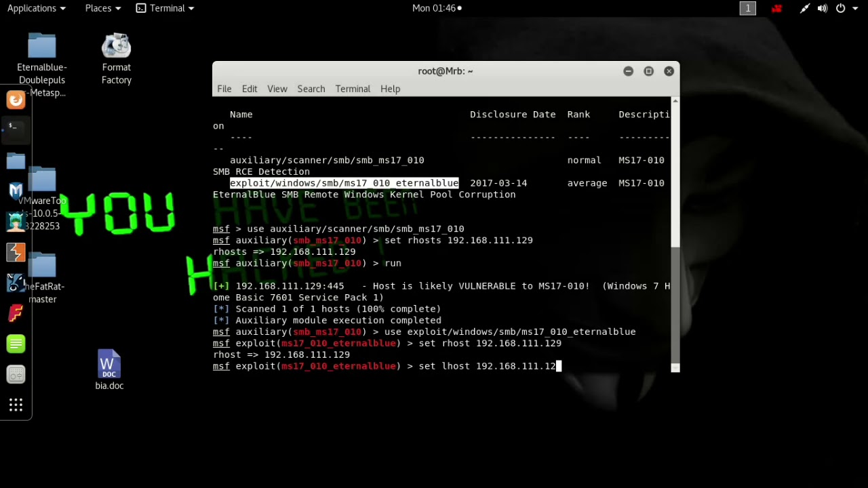Click the Terminal icon in the dock
This screenshot has height=488, width=868.
pos(16,129)
